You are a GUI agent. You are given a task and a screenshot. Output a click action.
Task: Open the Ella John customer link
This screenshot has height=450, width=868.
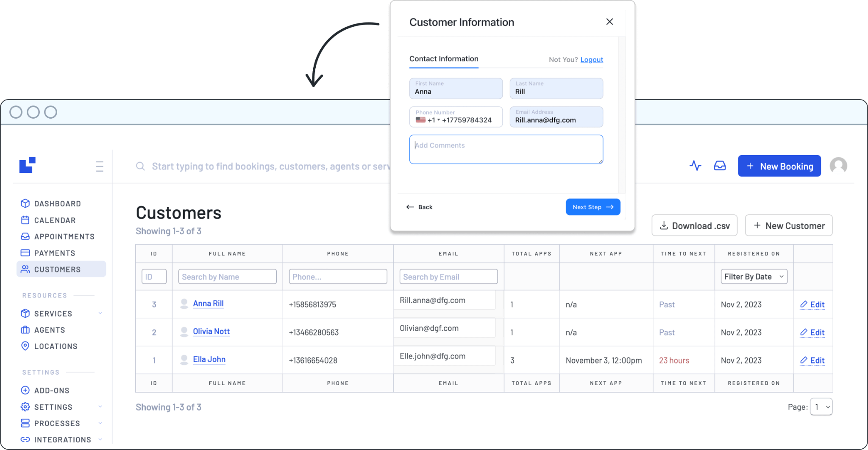tap(209, 359)
